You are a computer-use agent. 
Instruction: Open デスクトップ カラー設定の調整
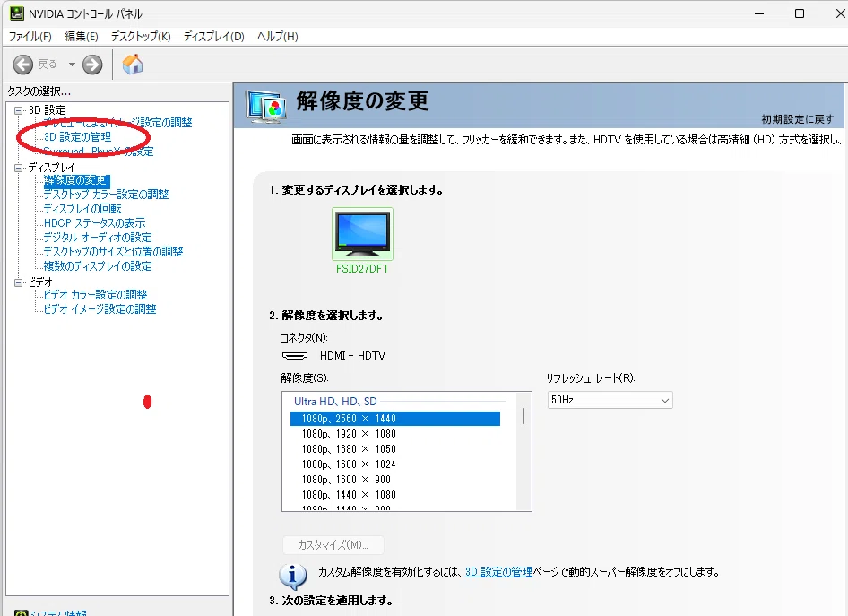[106, 195]
